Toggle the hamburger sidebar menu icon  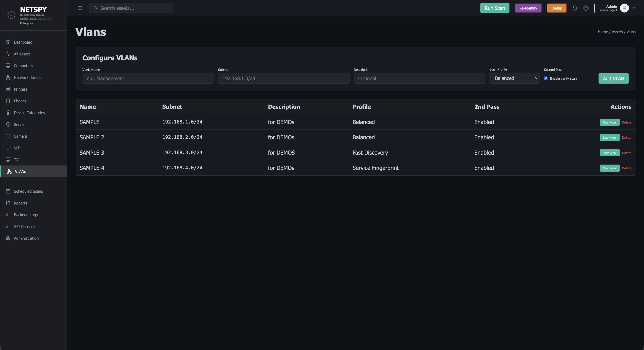80,8
